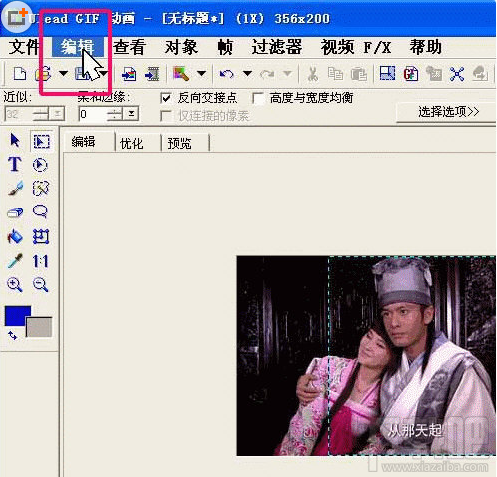Click the Cut scissors icon
497x477 pixels.
[312, 74]
